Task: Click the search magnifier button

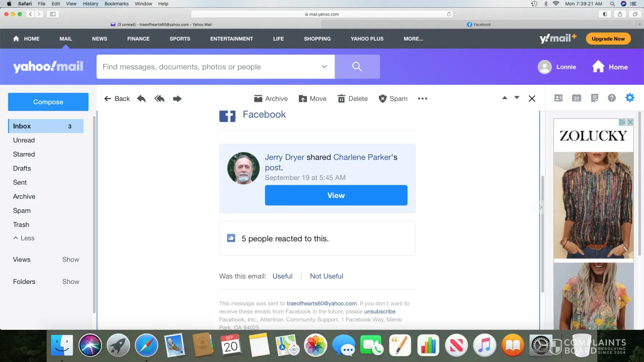Action: click(x=357, y=67)
